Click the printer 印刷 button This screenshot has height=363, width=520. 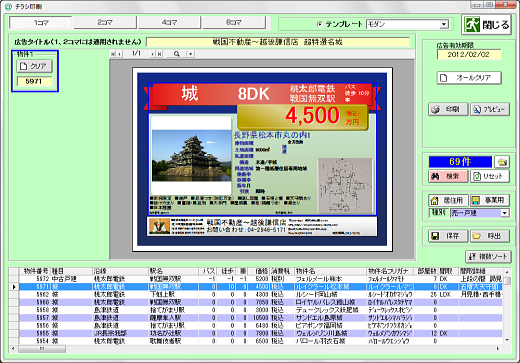[448, 109]
